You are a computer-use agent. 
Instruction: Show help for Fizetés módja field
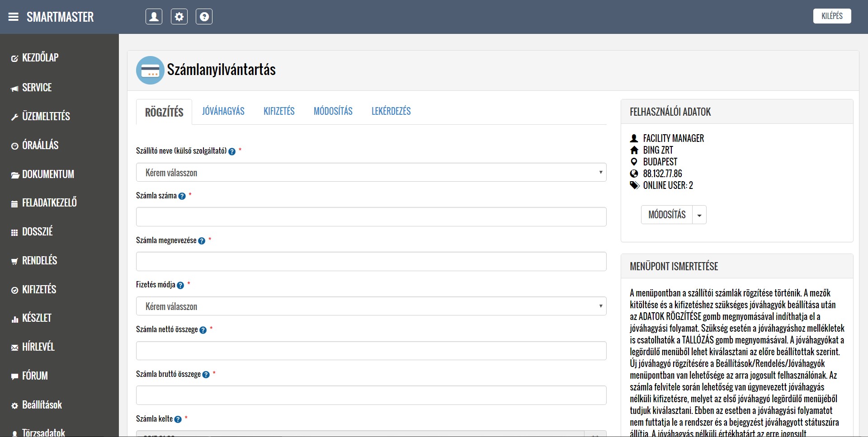click(180, 285)
